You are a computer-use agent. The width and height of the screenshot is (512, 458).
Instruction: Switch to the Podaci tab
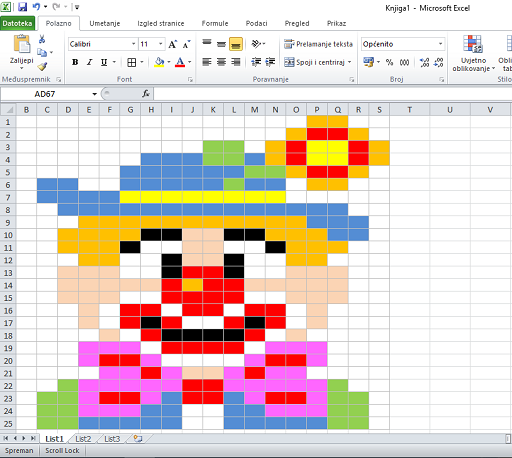(x=256, y=23)
